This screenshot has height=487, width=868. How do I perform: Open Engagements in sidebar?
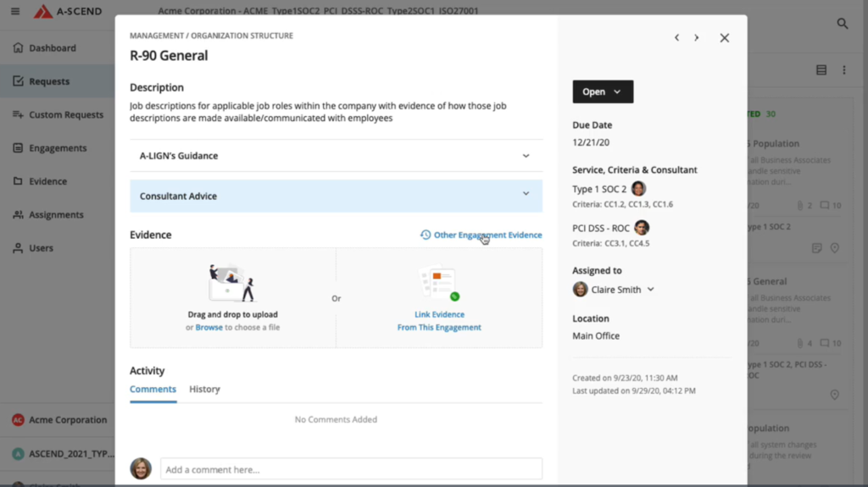[58, 147]
